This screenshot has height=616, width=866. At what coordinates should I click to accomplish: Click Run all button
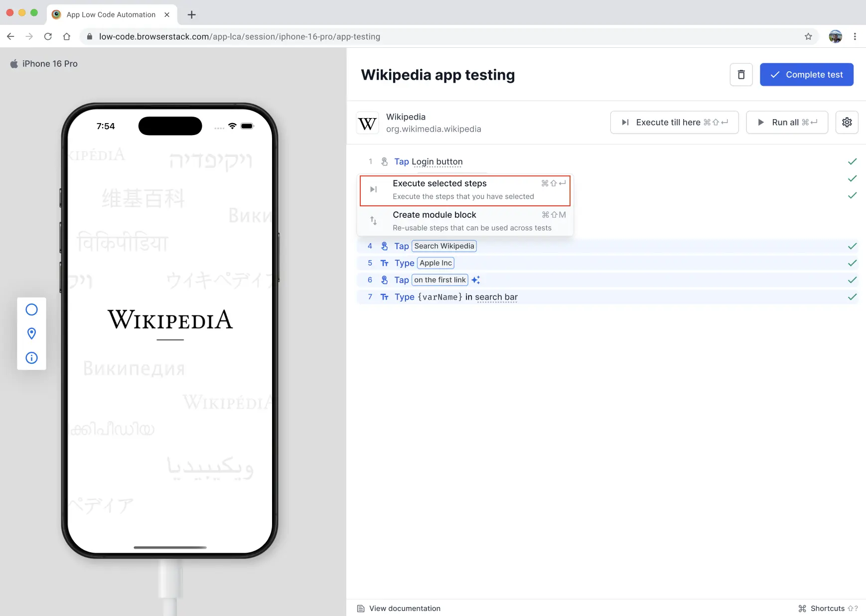coord(787,122)
